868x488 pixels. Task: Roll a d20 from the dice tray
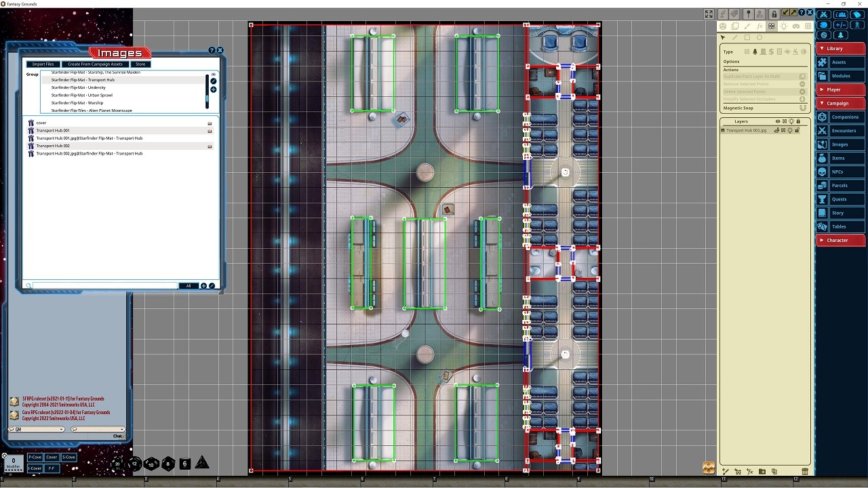(x=117, y=464)
